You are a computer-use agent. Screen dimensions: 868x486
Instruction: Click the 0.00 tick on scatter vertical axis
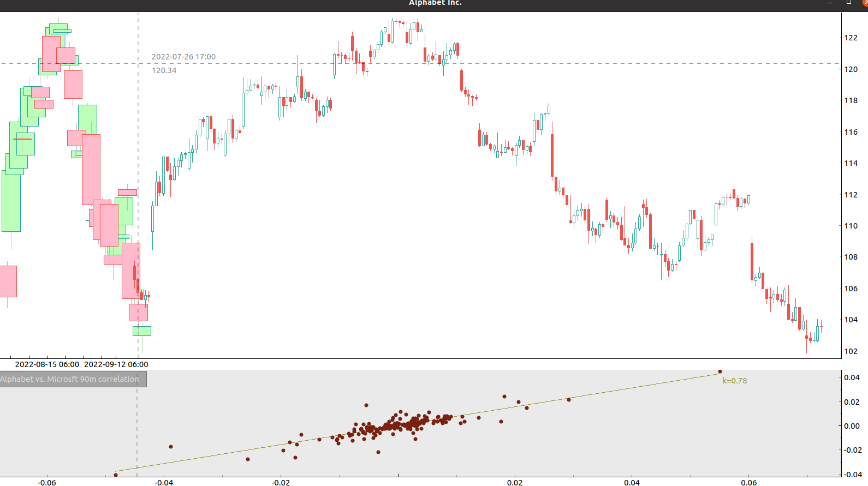(852, 426)
